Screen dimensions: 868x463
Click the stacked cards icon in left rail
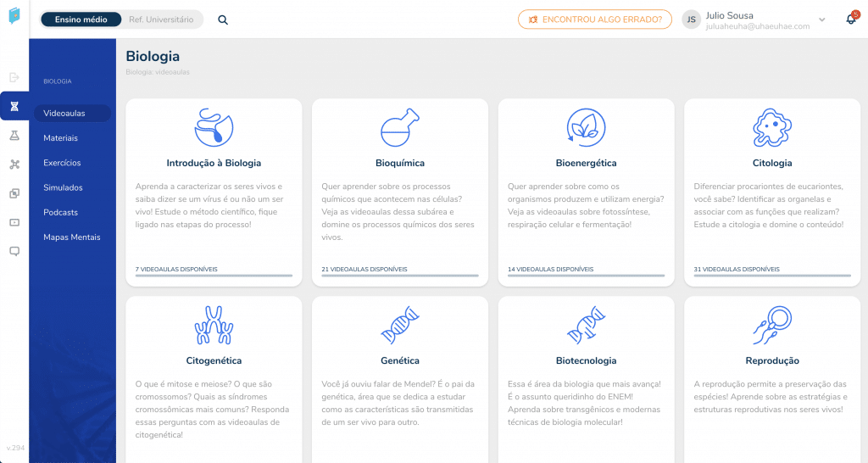coord(14,193)
